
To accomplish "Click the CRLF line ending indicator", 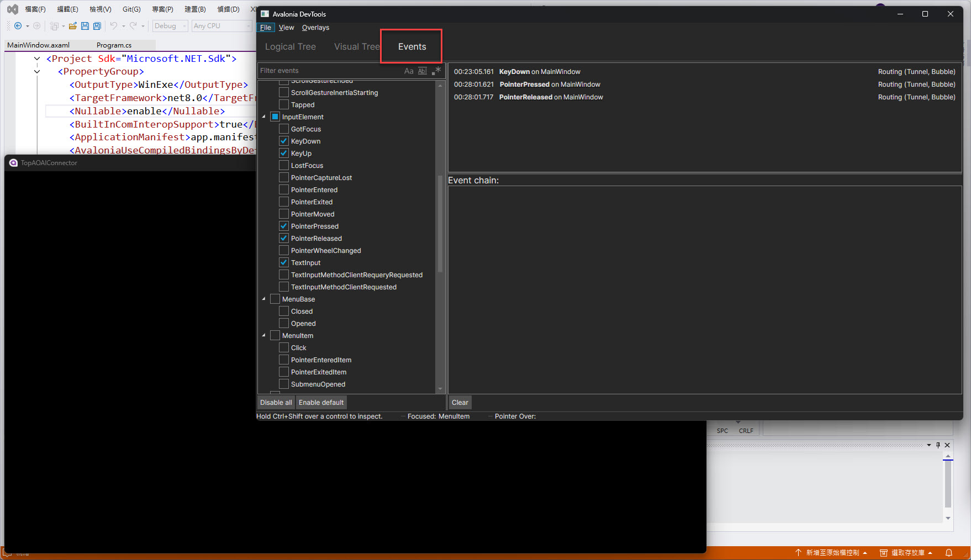I will tap(746, 431).
